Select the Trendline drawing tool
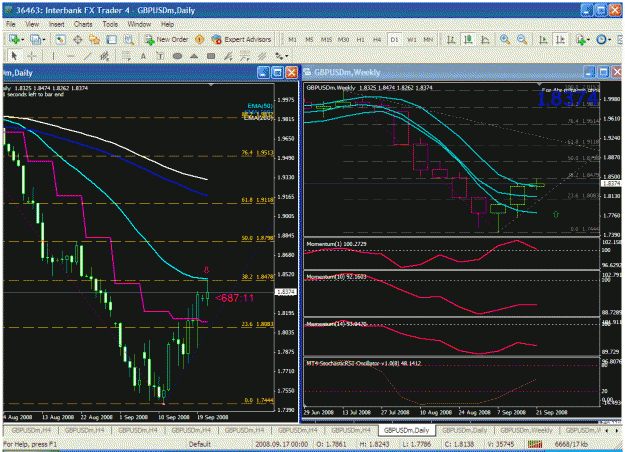Screen dimensions: 625x452 pyautogui.click(x=87, y=56)
